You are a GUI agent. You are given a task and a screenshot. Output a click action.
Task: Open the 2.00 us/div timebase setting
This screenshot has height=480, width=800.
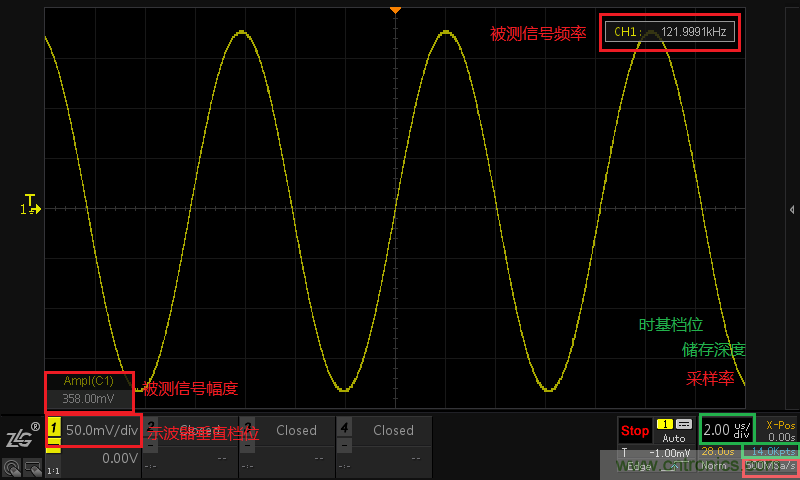click(726, 430)
